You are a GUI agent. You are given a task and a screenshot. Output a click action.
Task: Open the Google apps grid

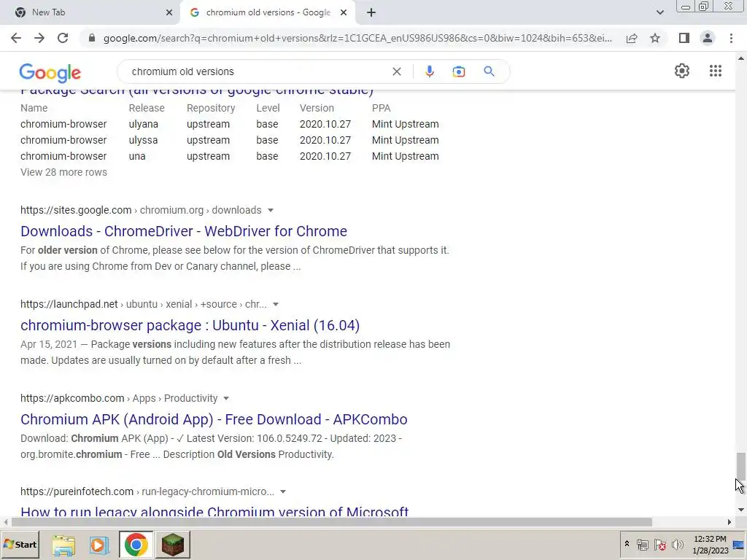[716, 71]
